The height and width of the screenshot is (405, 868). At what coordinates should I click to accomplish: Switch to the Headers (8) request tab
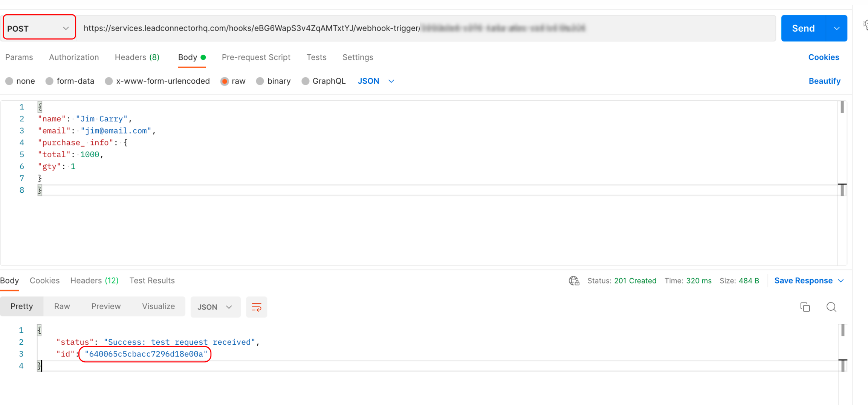point(137,57)
